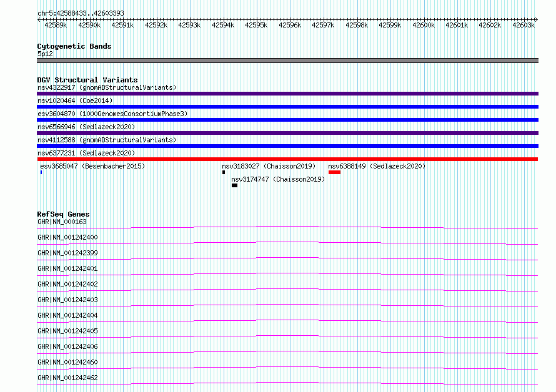Click the nsv3183027 (Chaisson2019) label
This screenshot has width=556, height=392.
click(269, 166)
